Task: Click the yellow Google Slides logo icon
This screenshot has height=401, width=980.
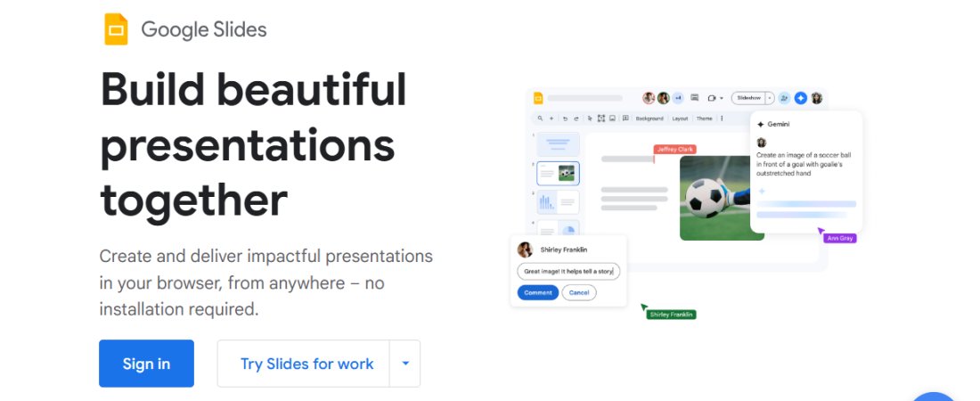Action: 116,29
